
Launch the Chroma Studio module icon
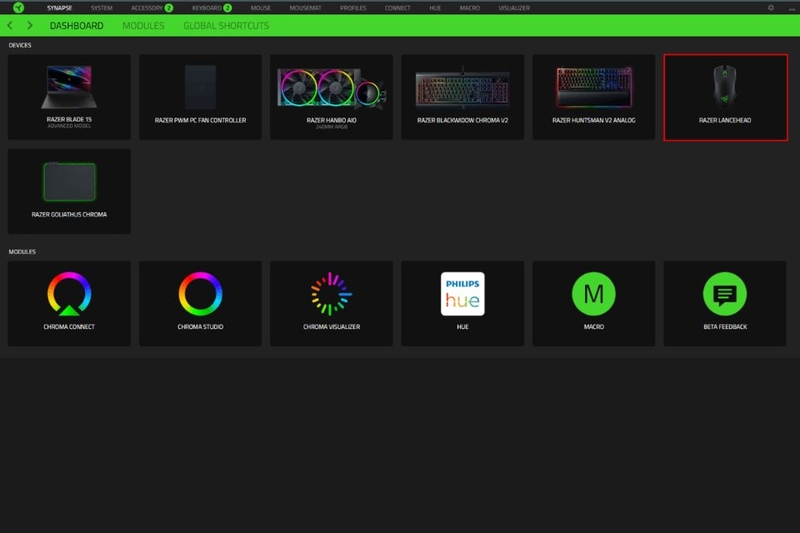tap(201, 294)
